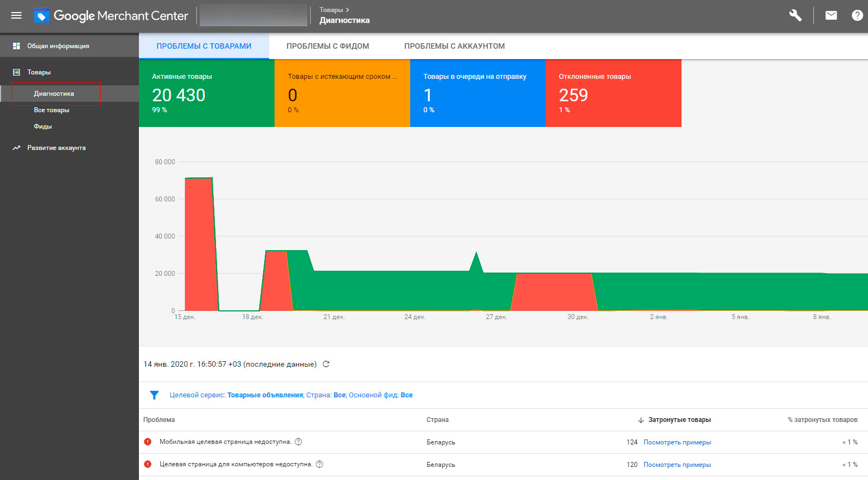Image resolution: width=868 pixels, height=480 pixels.
Task: Click the wrench tools icon
Action: 795,15
